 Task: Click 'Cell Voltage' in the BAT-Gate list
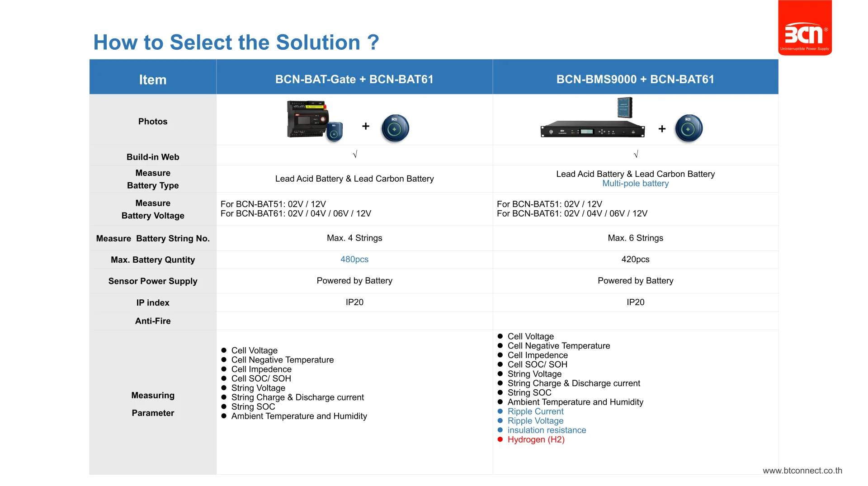tap(254, 350)
